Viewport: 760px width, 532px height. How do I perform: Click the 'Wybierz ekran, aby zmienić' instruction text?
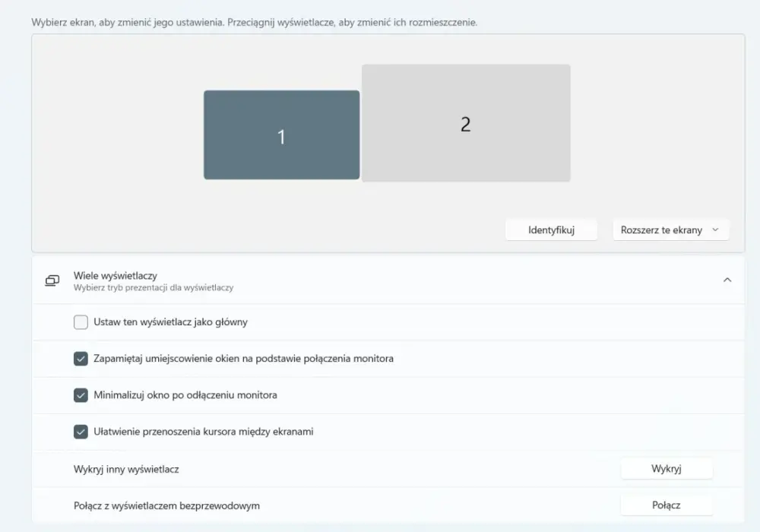[x=255, y=22]
